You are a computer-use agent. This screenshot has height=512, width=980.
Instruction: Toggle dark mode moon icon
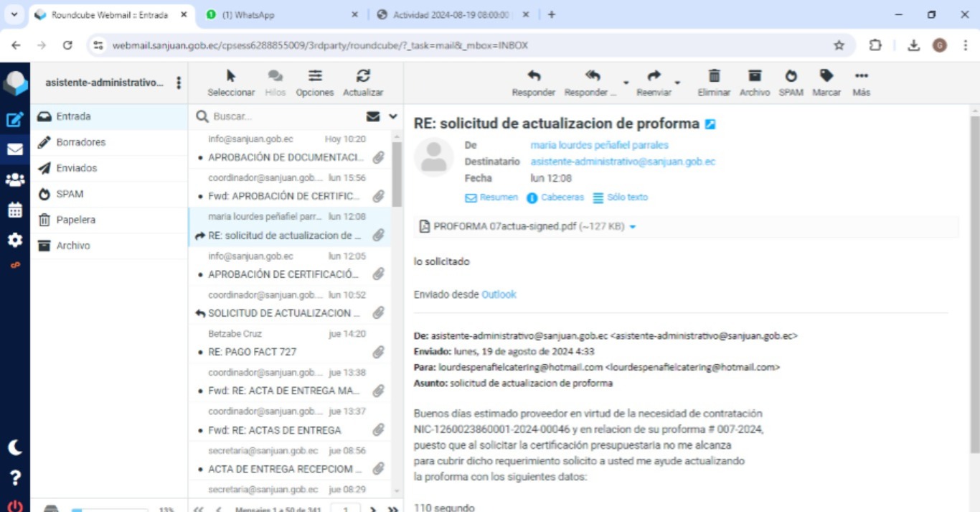(x=14, y=447)
